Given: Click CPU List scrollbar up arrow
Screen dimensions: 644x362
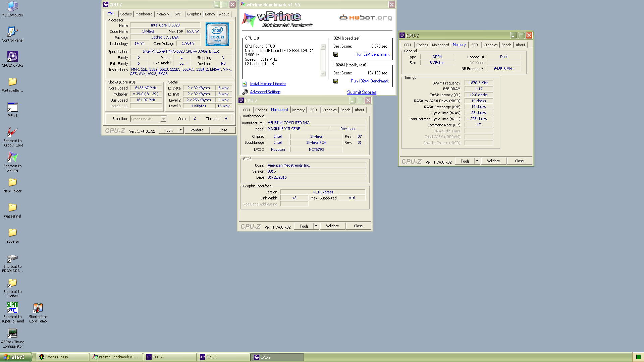Looking at the screenshot, I should pyautogui.click(x=323, y=47).
